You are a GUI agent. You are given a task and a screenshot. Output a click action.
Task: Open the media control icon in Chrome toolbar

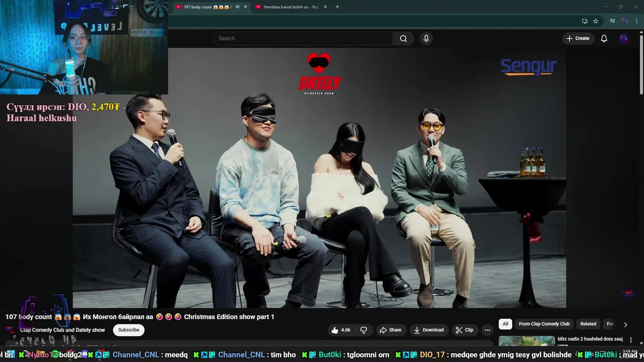point(612,21)
